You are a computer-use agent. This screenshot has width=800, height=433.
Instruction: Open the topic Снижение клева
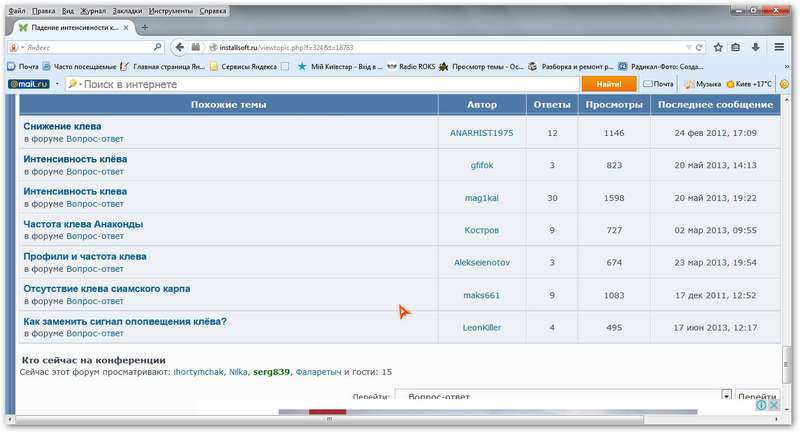coord(62,126)
